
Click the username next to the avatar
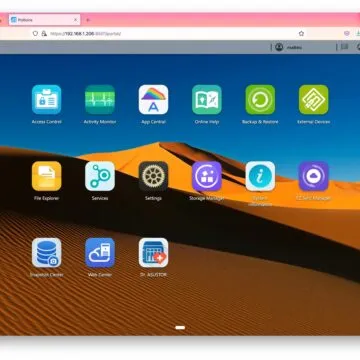(294, 48)
